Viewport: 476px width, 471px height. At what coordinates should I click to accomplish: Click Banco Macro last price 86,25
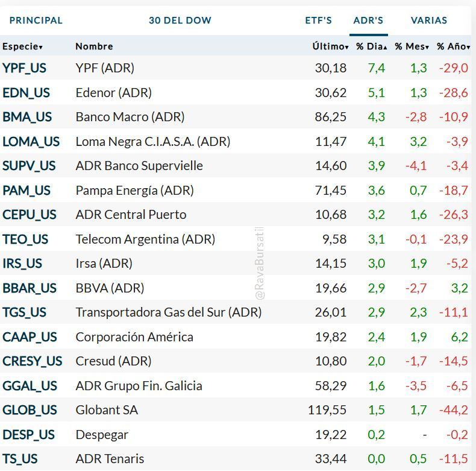tap(331, 117)
